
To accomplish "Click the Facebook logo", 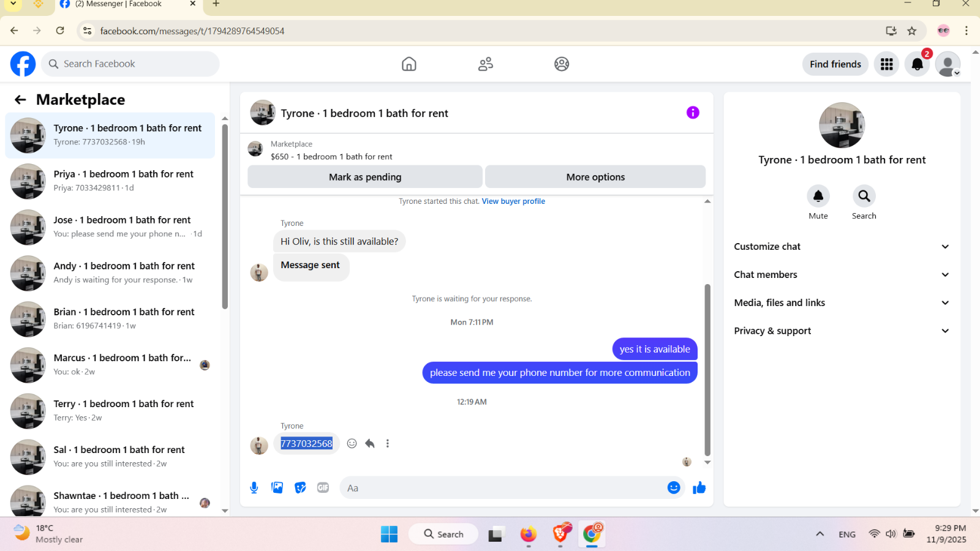I will [x=23, y=64].
